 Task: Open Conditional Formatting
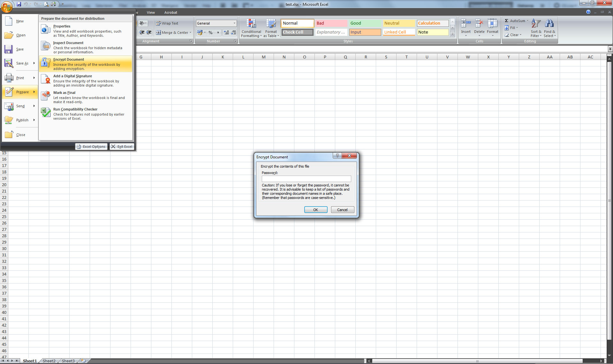point(251,28)
